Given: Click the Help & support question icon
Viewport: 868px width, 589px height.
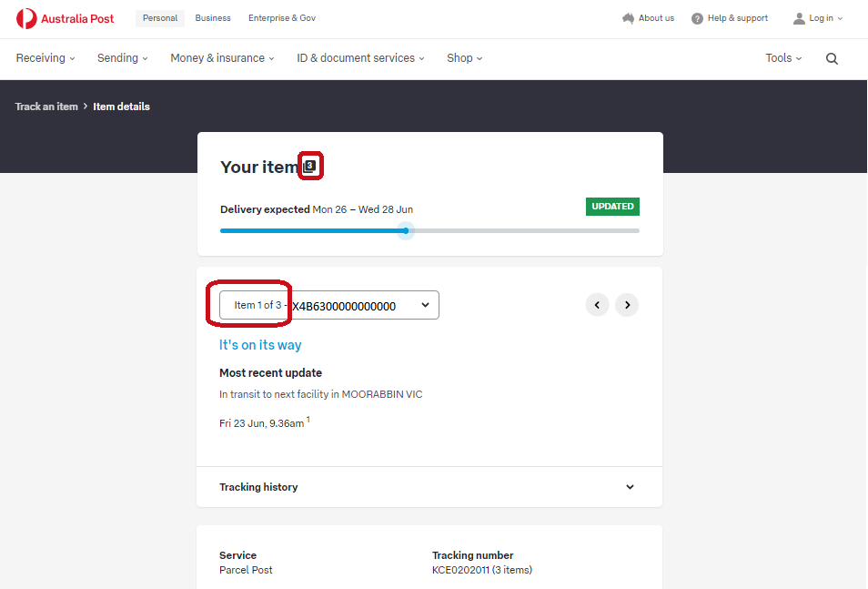Looking at the screenshot, I should click(x=697, y=18).
